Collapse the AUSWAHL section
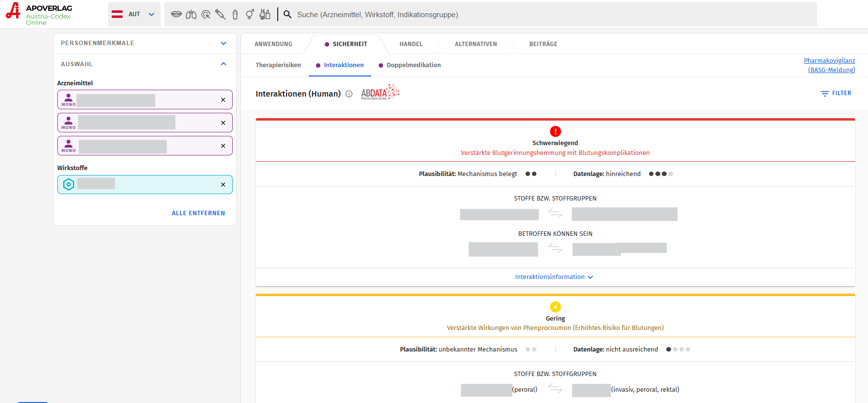 pyautogui.click(x=145, y=64)
